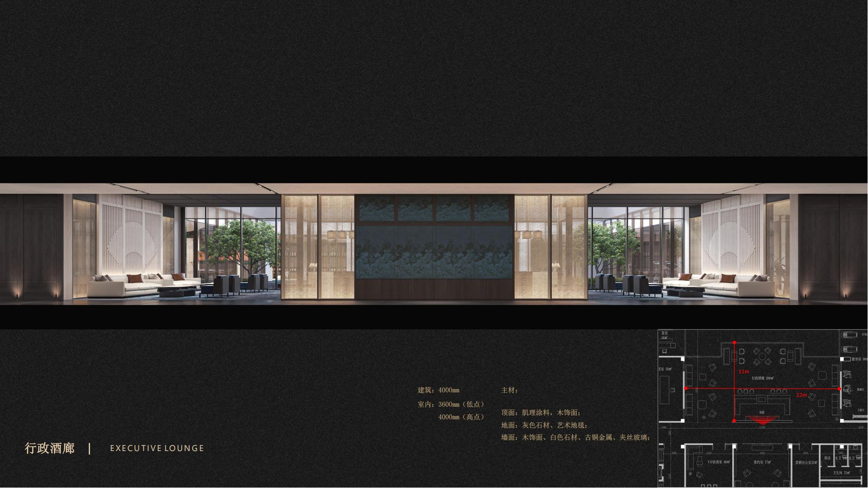This screenshot has width=868, height=488.
Task: Click the round table with four chairs
Action: (x=762, y=357)
